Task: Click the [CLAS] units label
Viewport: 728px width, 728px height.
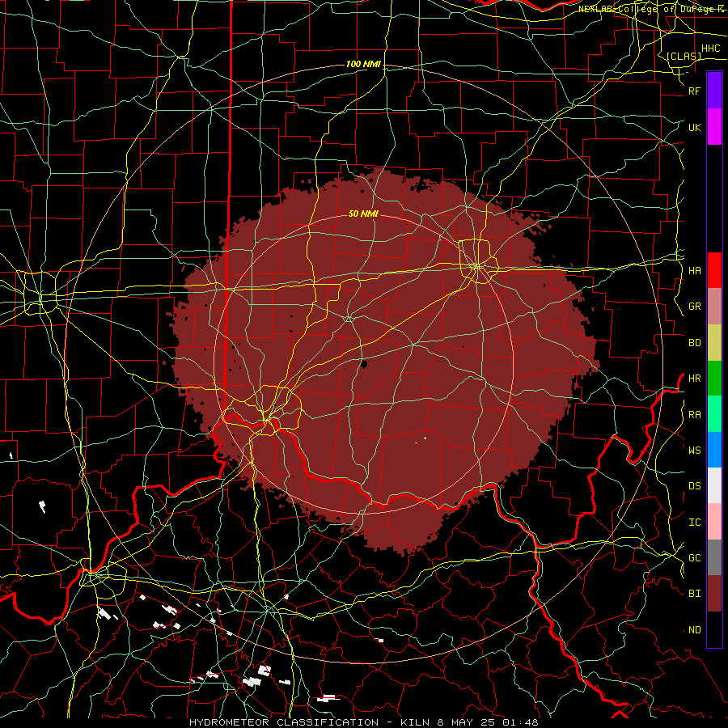Action: (x=684, y=56)
